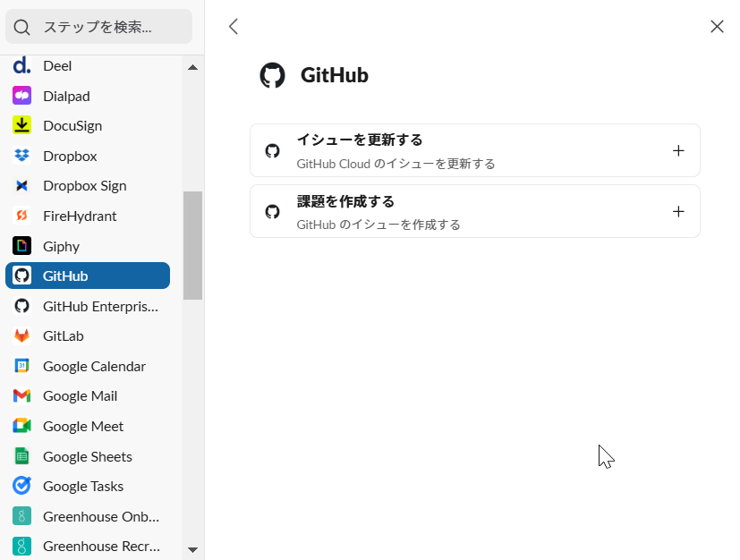Click the Giphy icon
This screenshot has width=740, height=560.
click(22, 246)
